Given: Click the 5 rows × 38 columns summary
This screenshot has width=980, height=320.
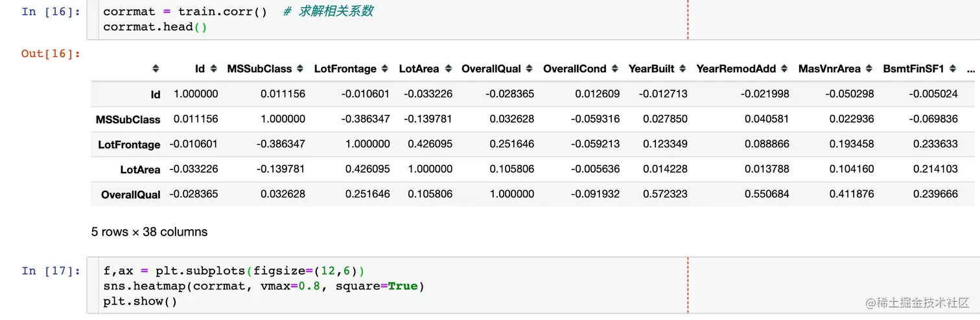Looking at the screenshot, I should pyautogui.click(x=150, y=232).
